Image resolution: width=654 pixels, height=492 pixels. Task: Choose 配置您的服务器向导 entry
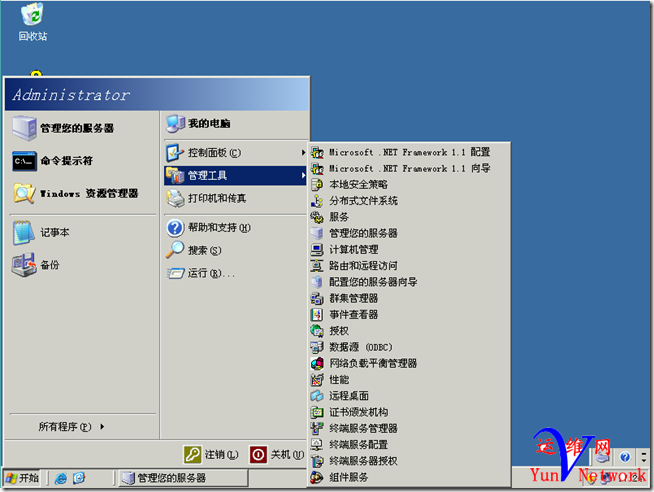point(410,282)
